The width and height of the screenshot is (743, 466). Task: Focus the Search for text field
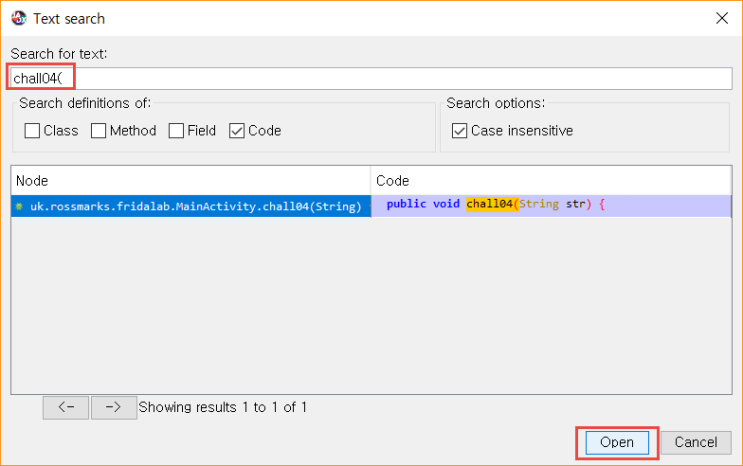coord(371,78)
